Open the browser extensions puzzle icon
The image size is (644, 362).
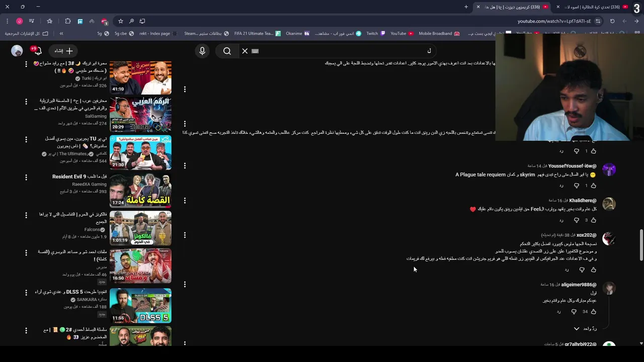tap(68, 21)
